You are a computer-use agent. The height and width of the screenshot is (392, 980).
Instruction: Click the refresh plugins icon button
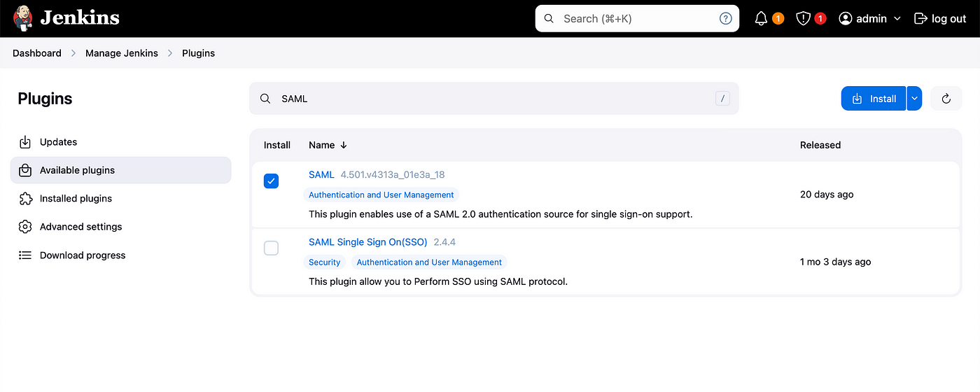(946, 99)
